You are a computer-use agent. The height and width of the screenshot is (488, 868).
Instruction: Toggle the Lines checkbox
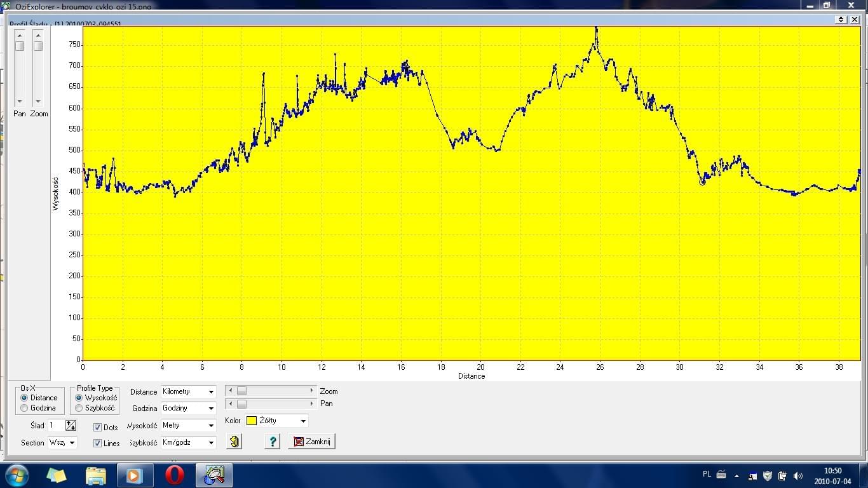98,444
